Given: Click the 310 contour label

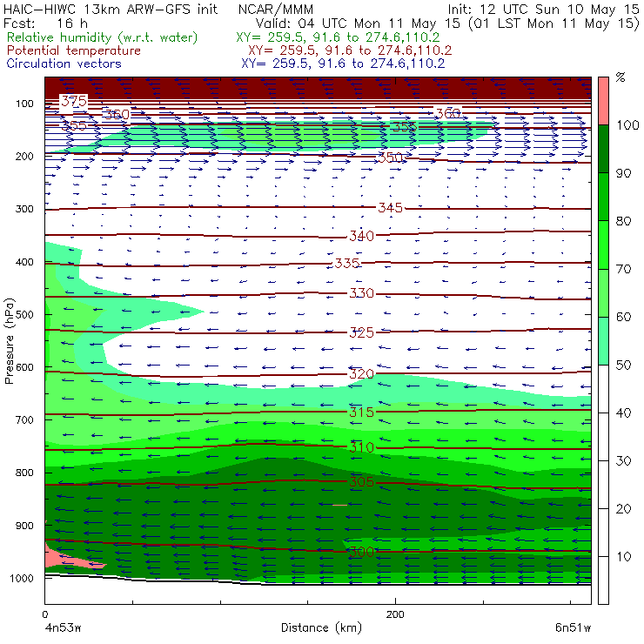Looking at the screenshot, I should pyautogui.click(x=361, y=446).
